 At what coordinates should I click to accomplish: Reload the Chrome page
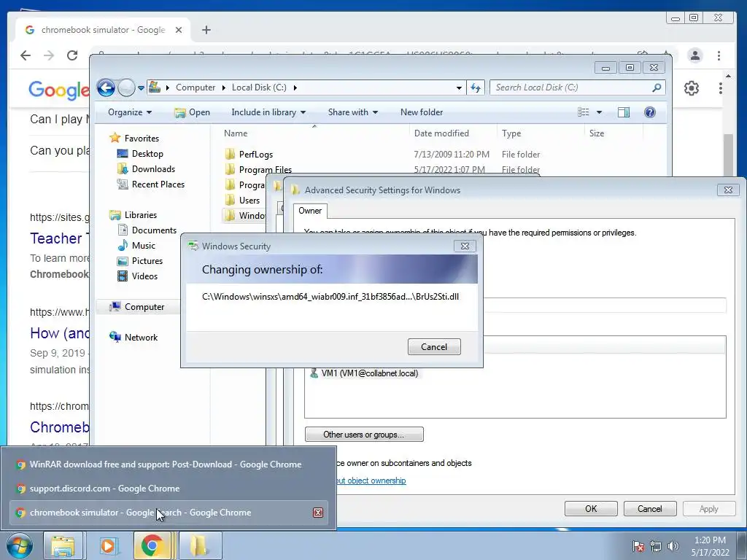tap(72, 55)
